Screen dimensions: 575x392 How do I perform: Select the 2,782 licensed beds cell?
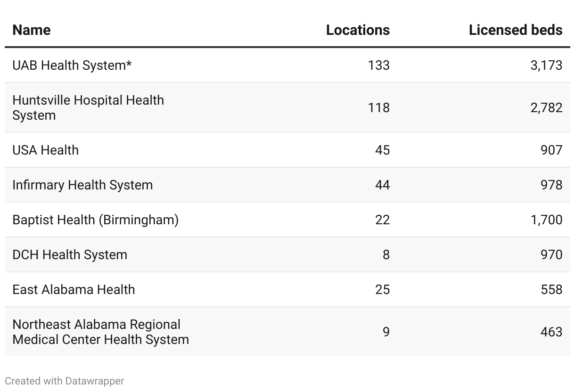click(x=546, y=107)
